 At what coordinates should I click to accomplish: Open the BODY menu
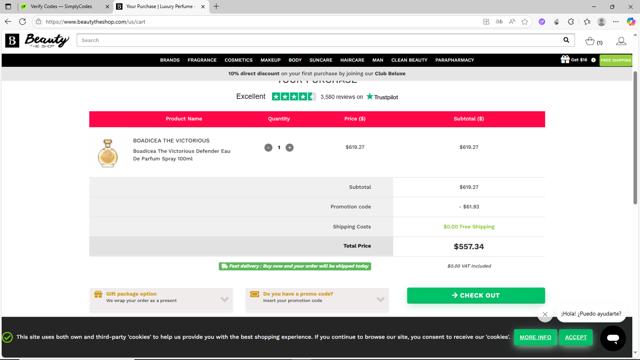pyautogui.click(x=295, y=60)
